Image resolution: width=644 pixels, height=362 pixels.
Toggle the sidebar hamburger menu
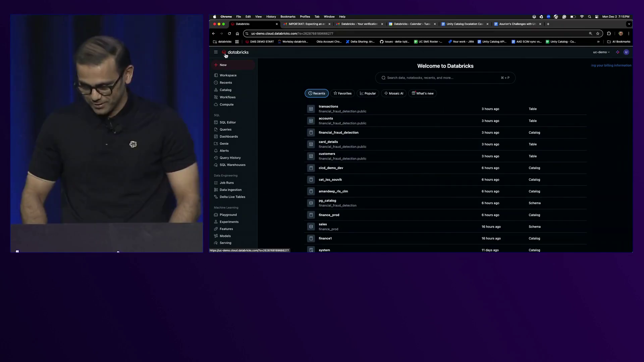[216, 52]
